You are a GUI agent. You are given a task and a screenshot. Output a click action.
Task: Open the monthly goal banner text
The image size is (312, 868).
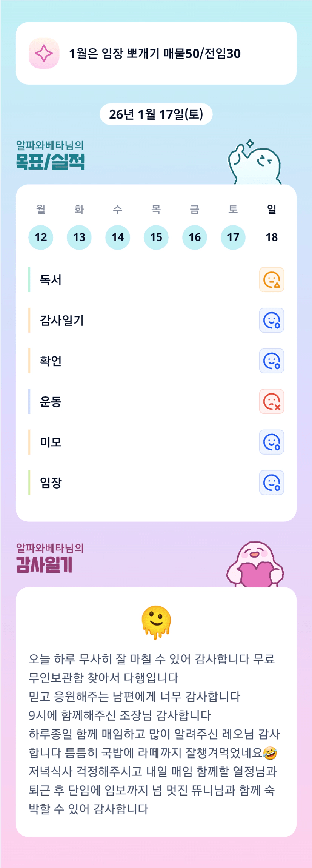click(x=155, y=54)
